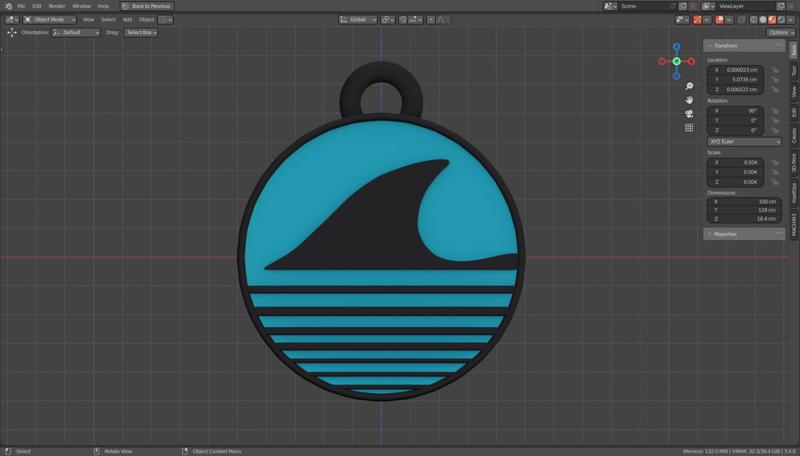Open the viewport Select menu
Image resolution: width=800 pixels, height=456 pixels.
pos(108,19)
